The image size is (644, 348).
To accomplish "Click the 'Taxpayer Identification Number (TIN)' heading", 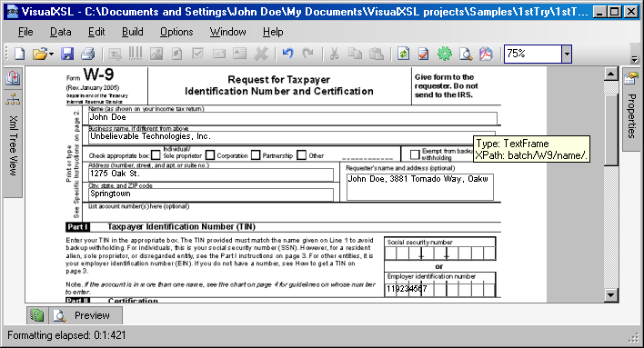I will pyautogui.click(x=181, y=226).
